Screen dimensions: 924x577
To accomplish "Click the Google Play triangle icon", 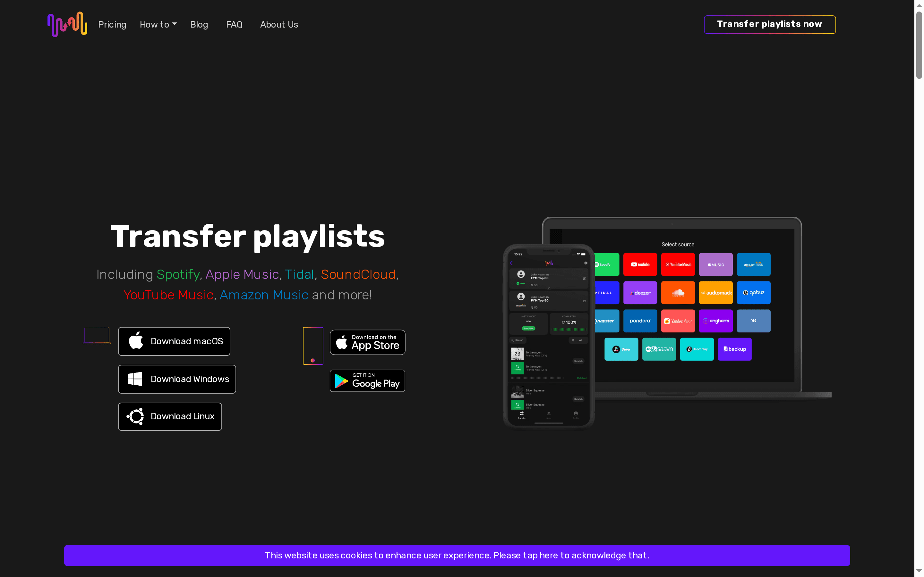I will [x=341, y=381].
